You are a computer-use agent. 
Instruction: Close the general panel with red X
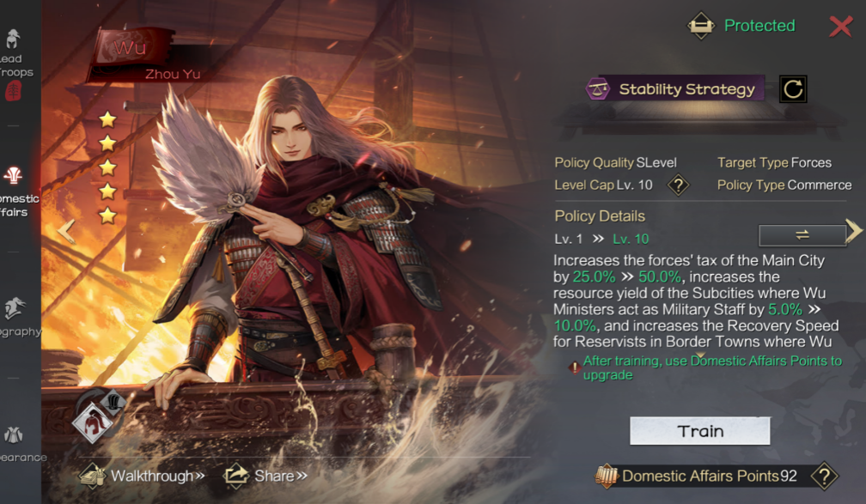840,26
